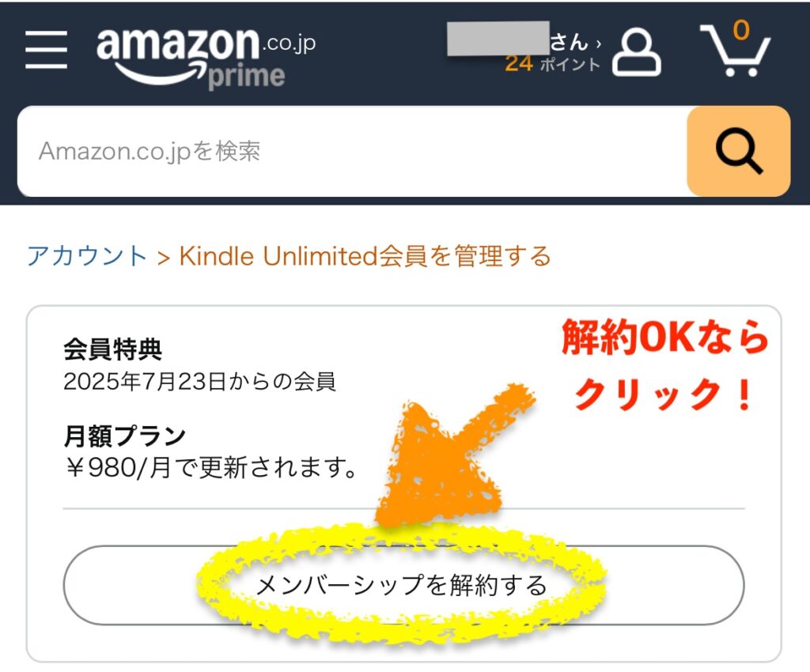
Task: Select the 会員特典 heading
Action: point(112,349)
